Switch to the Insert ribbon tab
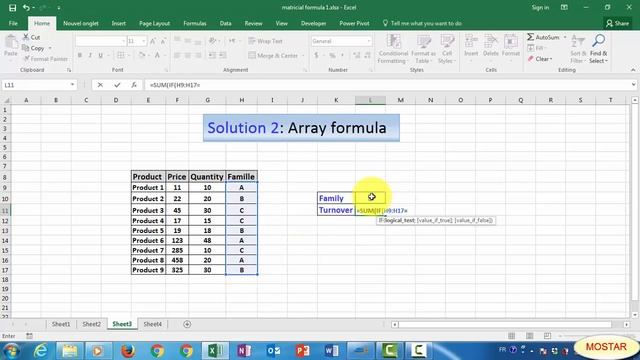The height and width of the screenshot is (360, 640). click(119, 23)
